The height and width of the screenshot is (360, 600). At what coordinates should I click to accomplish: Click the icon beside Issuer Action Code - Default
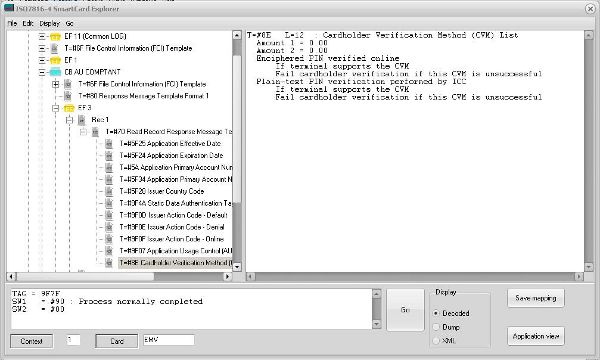pyautogui.click(x=109, y=215)
